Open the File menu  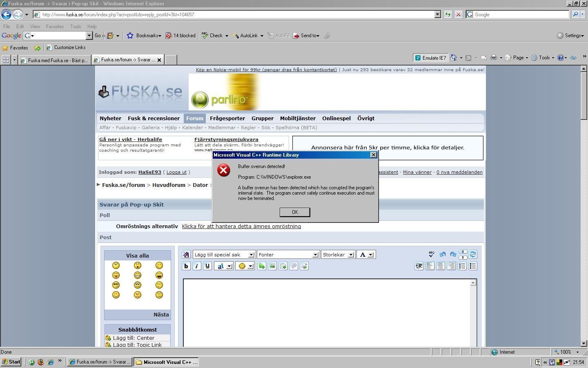[x=7, y=27]
